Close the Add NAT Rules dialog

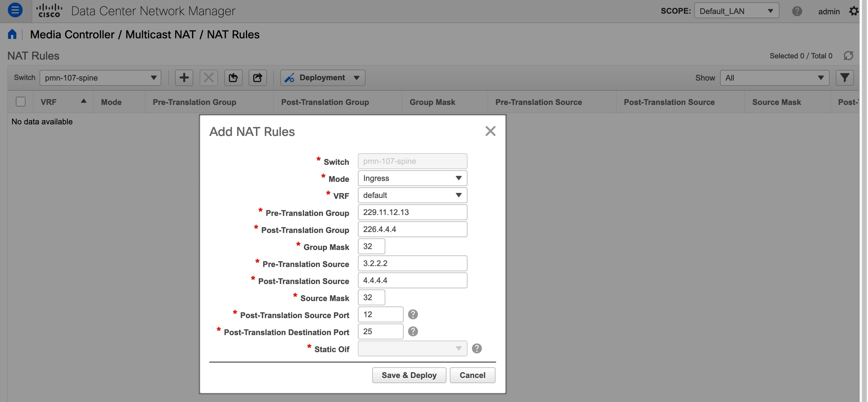click(490, 131)
